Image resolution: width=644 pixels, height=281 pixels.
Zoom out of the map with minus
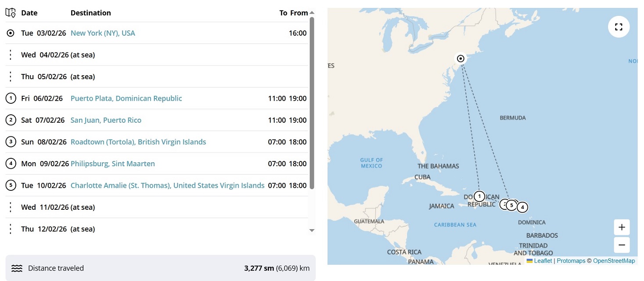coord(622,245)
